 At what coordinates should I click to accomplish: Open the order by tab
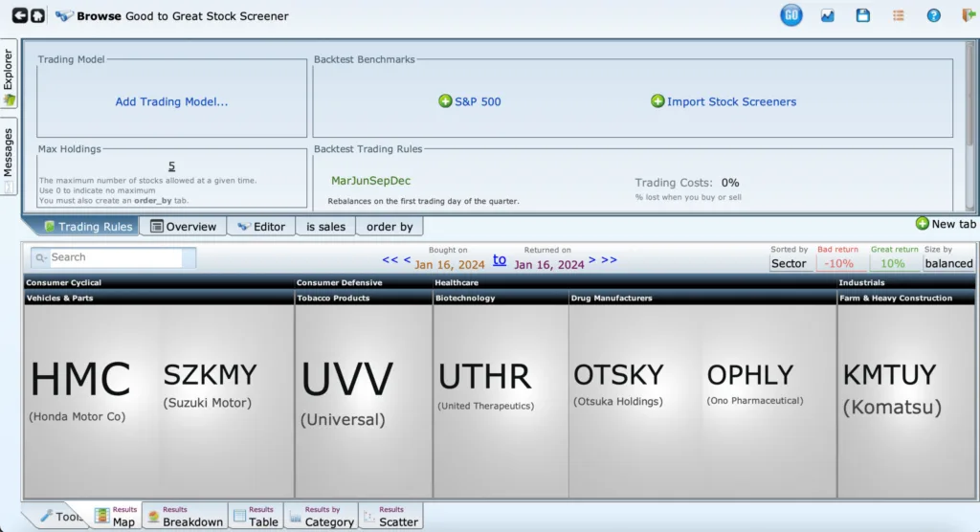[390, 227]
